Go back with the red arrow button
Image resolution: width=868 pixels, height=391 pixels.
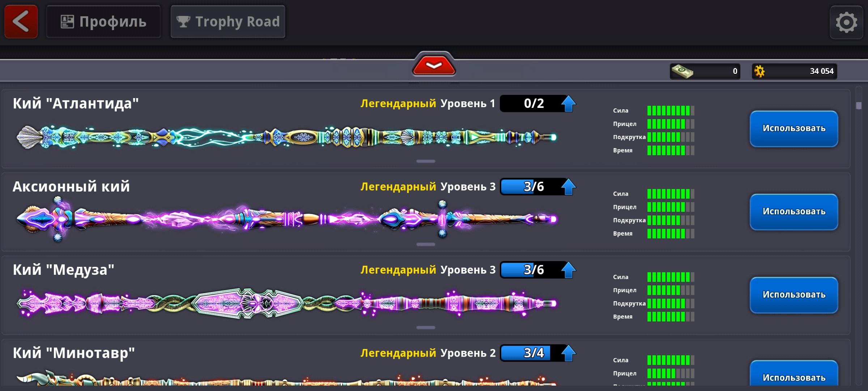tap(21, 22)
